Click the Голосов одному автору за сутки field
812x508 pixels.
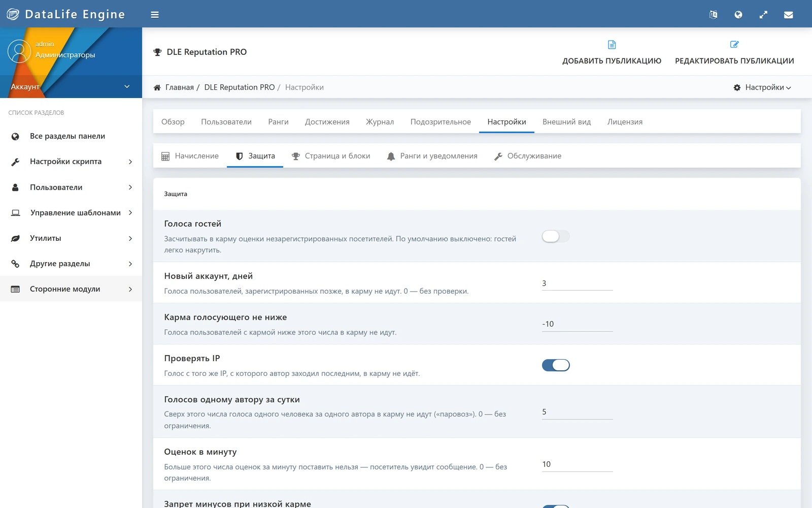pos(578,412)
